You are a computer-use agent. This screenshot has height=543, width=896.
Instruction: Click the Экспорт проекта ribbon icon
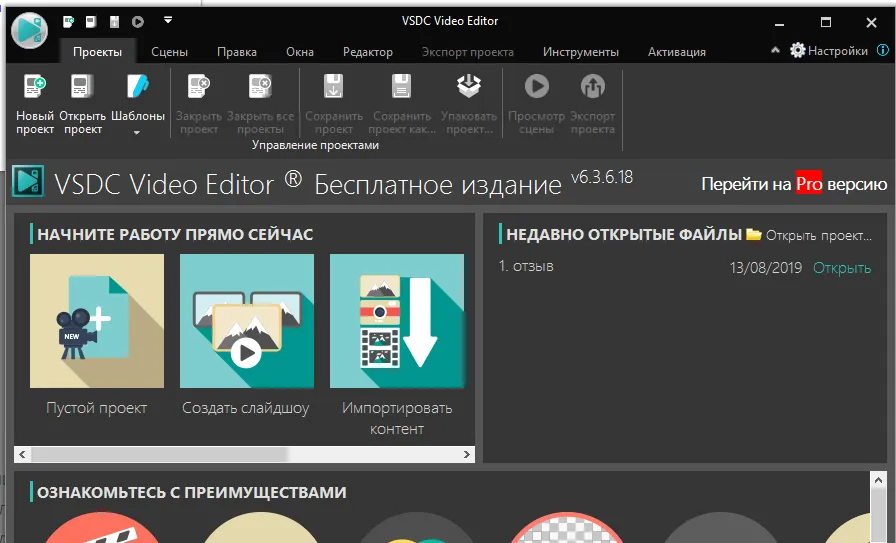[x=593, y=86]
